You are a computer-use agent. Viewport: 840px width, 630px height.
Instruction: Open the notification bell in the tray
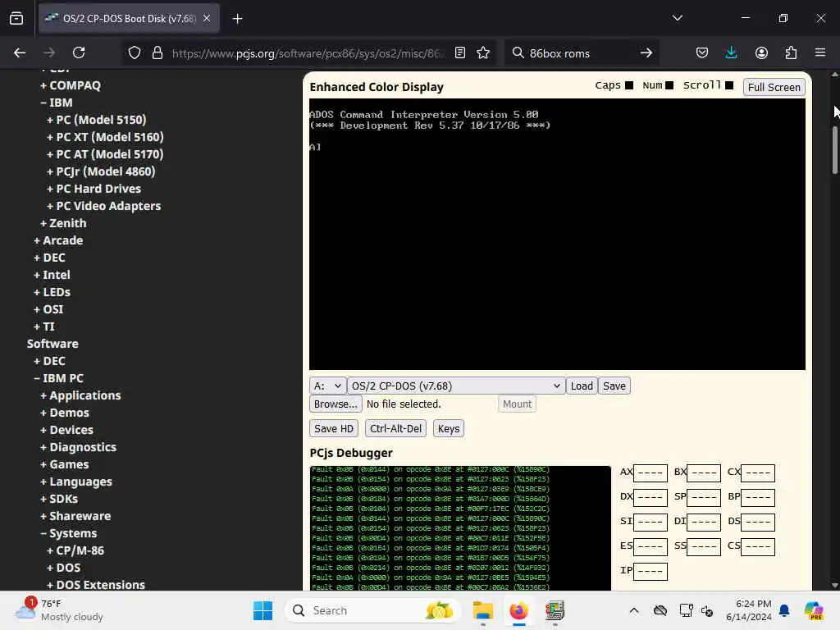[784, 610]
